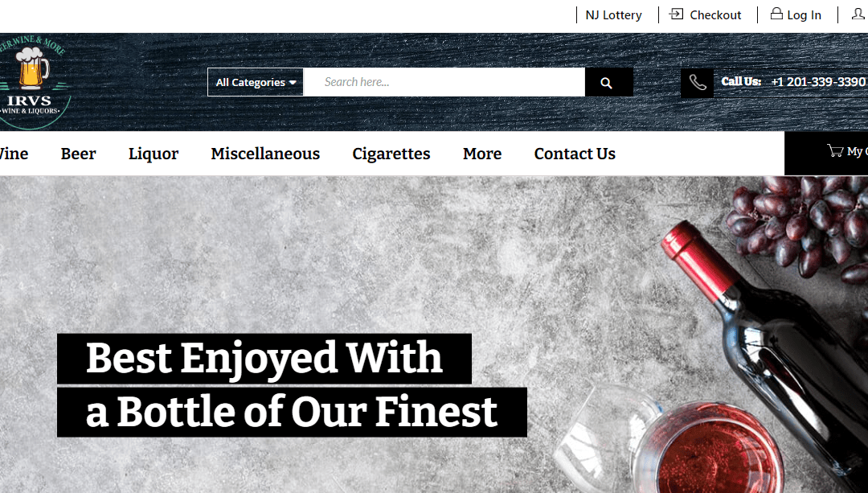Screen dimensions: 868x493
Task: Click the phone number +1 201-339-3390
Action: pos(818,82)
